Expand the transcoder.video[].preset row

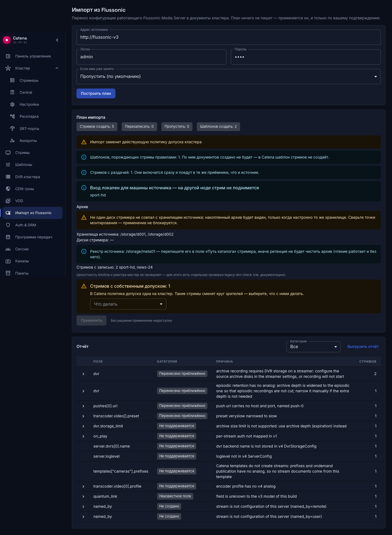(83, 416)
